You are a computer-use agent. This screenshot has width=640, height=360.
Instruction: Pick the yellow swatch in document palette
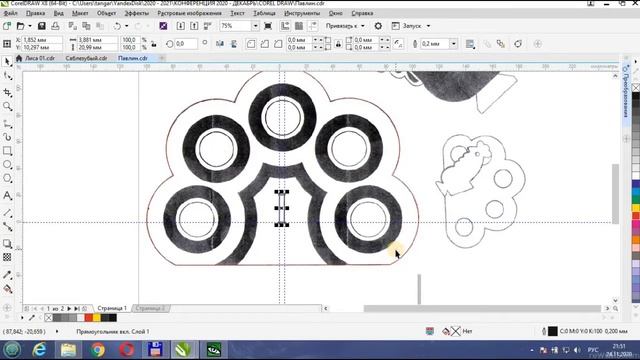pos(97,318)
